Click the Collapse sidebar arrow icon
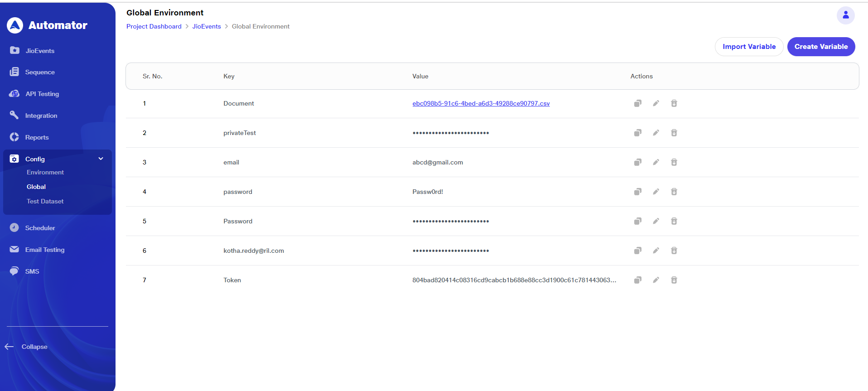This screenshot has height=391, width=868. coord(9,347)
